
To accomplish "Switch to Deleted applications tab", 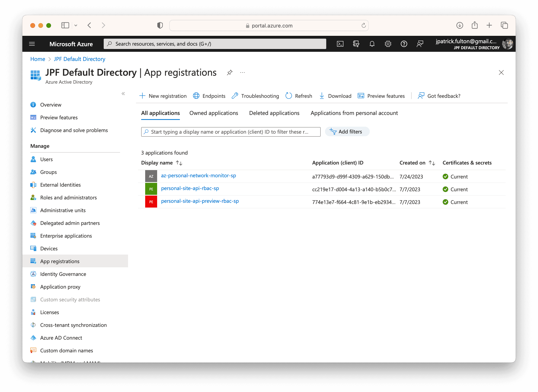I will 274,113.
